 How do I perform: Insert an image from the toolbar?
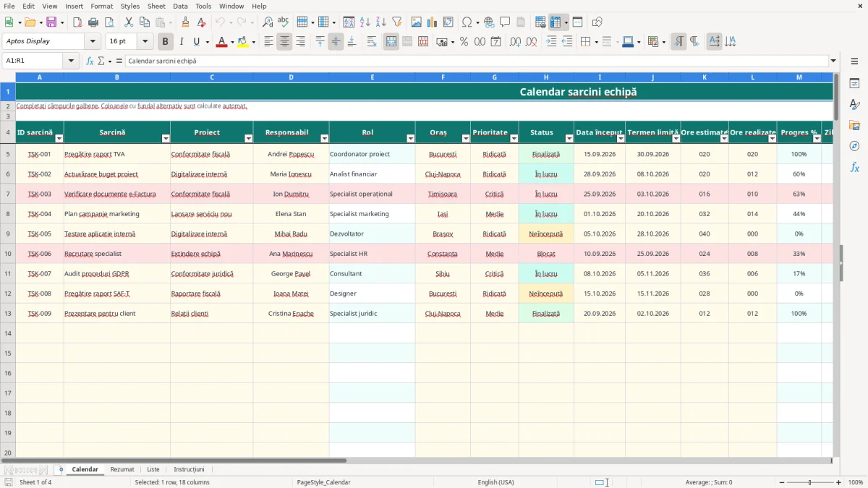(417, 22)
